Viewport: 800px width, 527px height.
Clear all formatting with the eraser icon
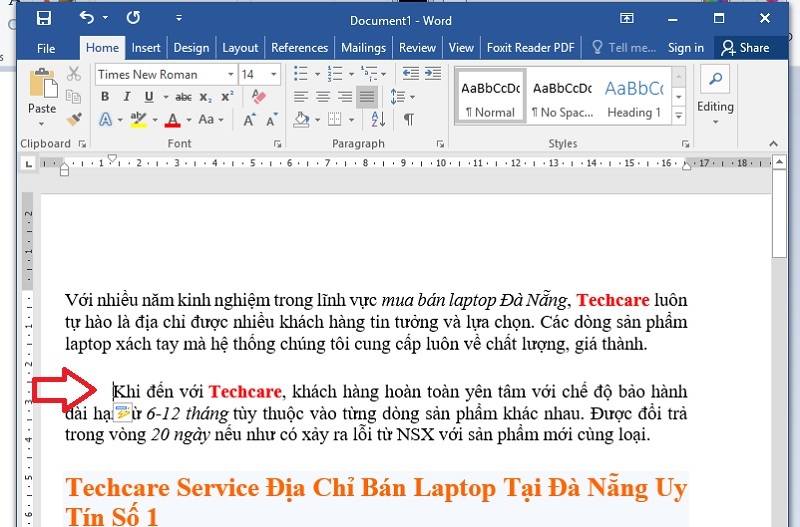pyautogui.click(x=259, y=96)
